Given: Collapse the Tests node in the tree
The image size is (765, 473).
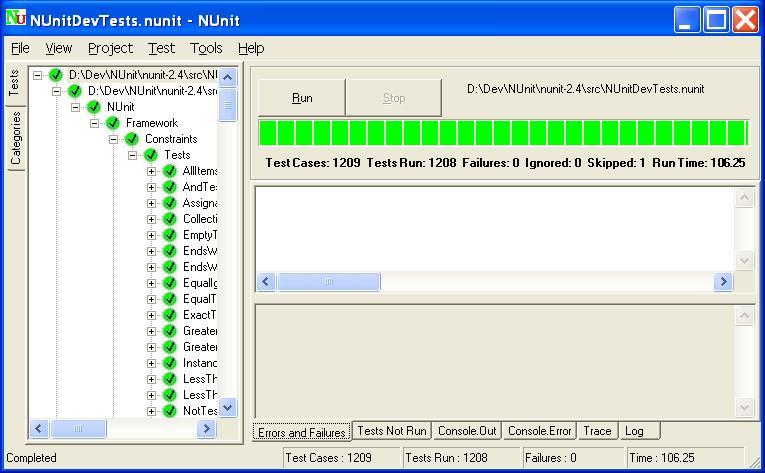Looking at the screenshot, I should tap(132, 155).
